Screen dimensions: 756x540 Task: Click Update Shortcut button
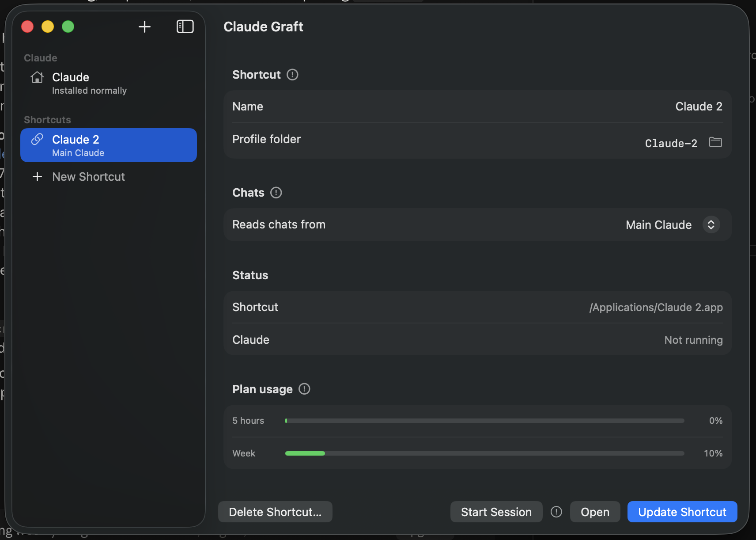point(682,512)
